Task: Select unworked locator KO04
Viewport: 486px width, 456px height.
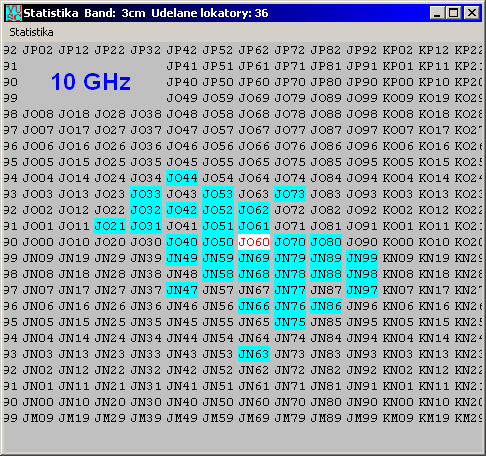Action: coord(398,178)
